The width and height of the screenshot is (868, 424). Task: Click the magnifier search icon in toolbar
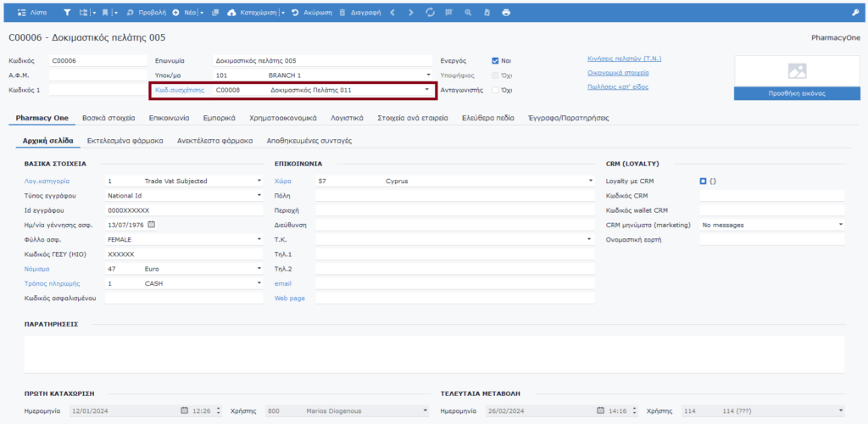click(x=469, y=13)
